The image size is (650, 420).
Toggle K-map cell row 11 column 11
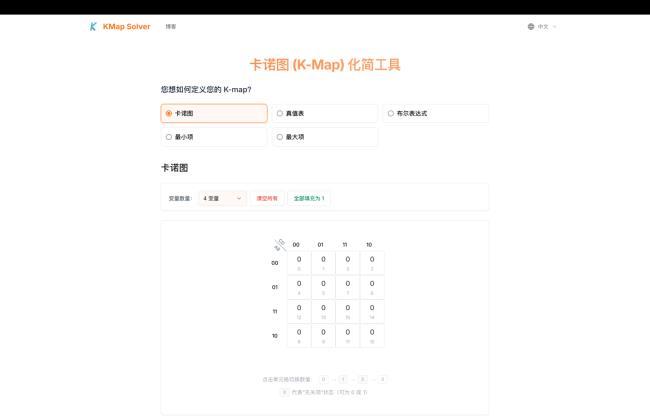point(348,311)
